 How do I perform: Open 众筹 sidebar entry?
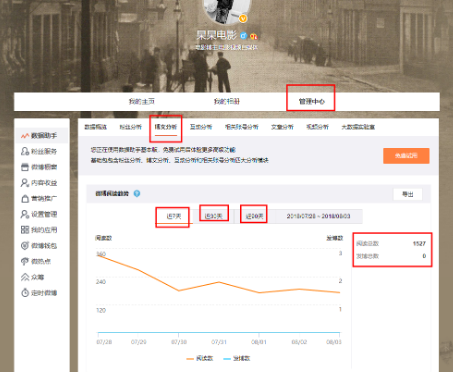[x=33, y=277]
